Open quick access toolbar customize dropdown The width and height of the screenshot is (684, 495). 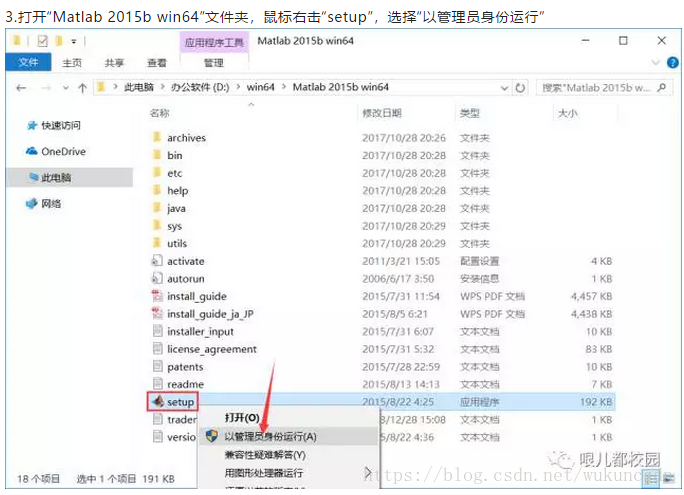pyautogui.click(x=74, y=41)
